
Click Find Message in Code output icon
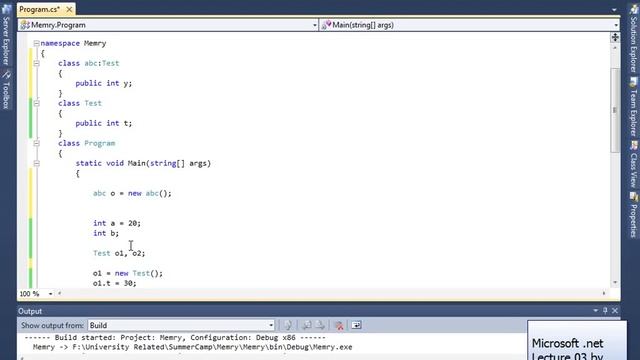click(288, 325)
